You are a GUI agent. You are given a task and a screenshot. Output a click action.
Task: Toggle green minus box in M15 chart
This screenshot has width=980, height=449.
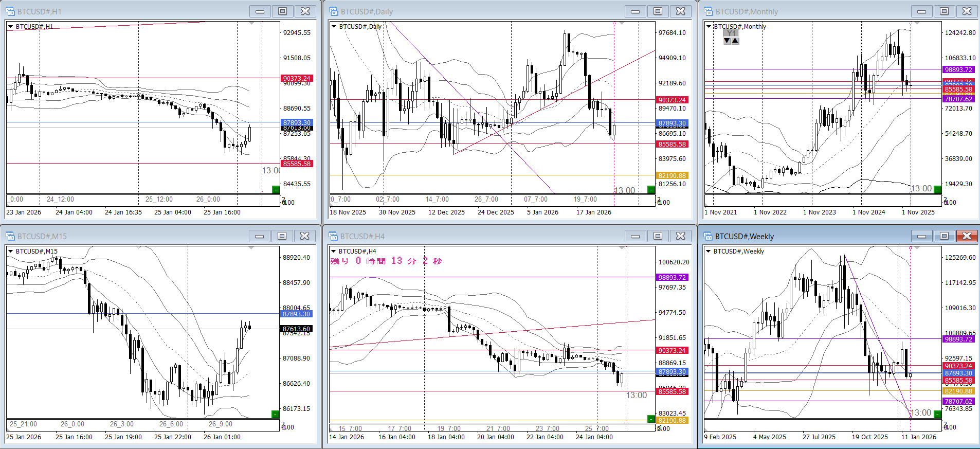click(x=276, y=415)
